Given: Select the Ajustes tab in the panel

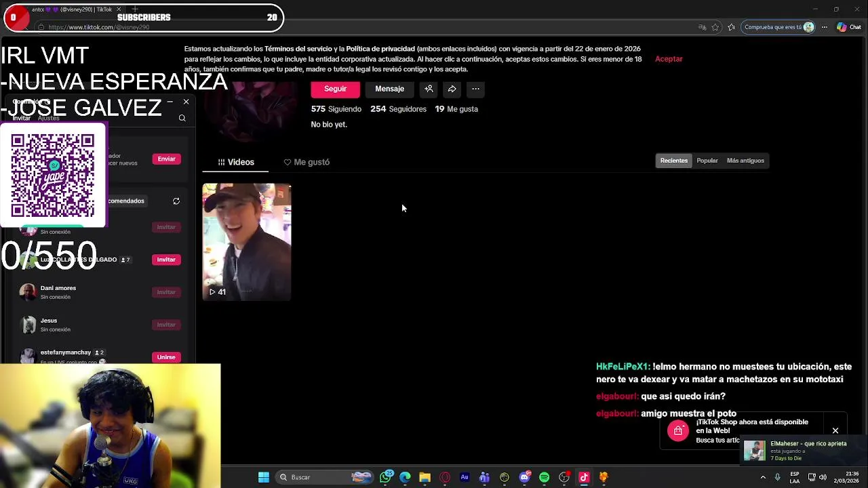Looking at the screenshot, I should (x=49, y=118).
